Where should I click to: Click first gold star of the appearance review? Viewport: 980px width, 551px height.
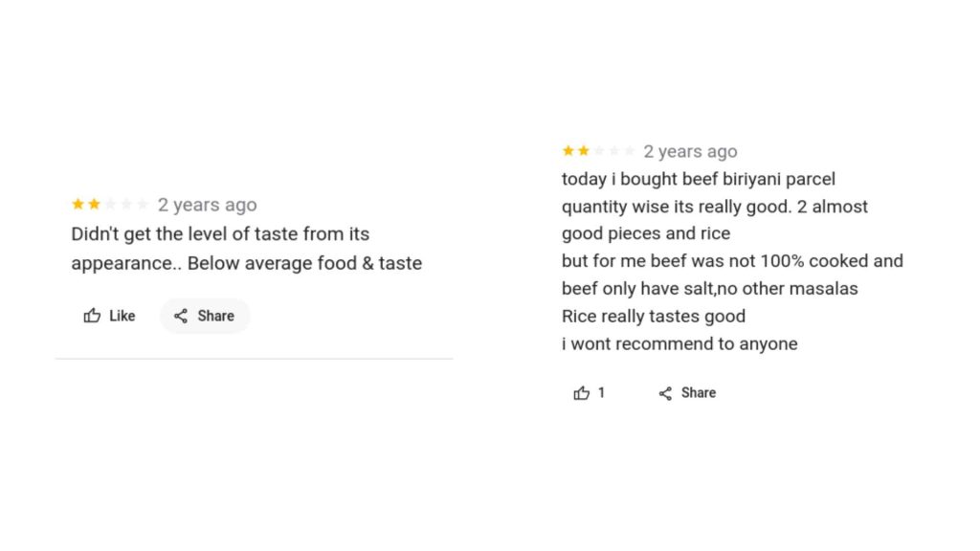(x=78, y=204)
